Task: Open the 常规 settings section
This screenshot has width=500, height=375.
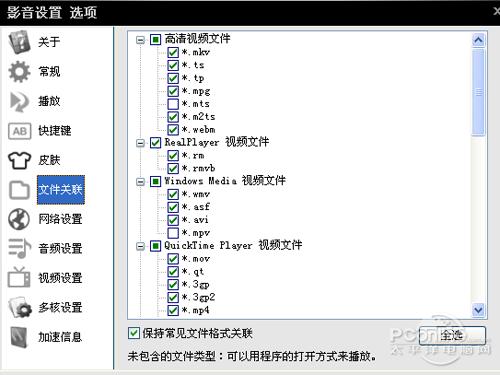Action: point(49,71)
